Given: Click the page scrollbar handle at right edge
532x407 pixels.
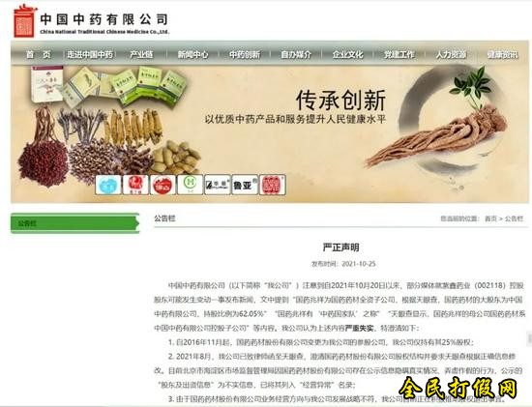Looking at the screenshot, I should [x=529, y=338].
